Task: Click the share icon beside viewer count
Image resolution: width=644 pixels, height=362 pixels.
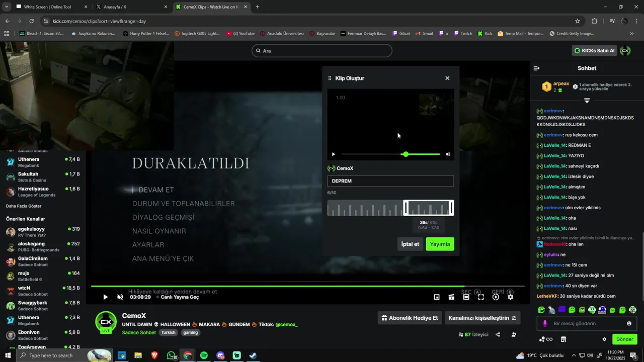Action: point(498,334)
